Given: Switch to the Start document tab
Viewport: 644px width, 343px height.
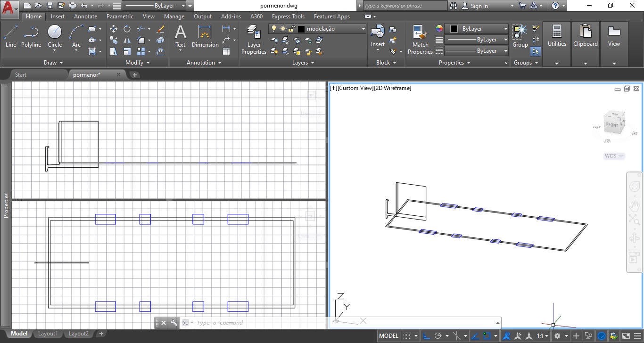Looking at the screenshot, I should (x=21, y=74).
